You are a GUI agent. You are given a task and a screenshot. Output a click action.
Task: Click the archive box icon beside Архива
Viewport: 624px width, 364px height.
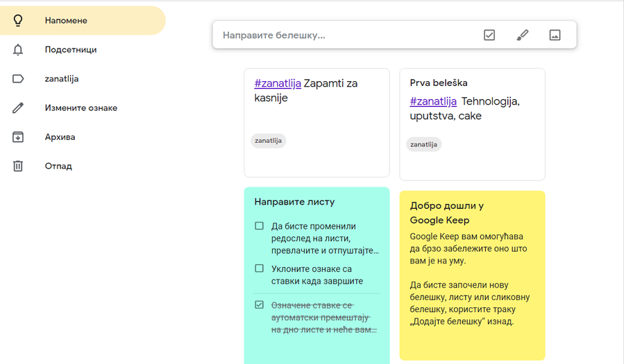click(18, 137)
